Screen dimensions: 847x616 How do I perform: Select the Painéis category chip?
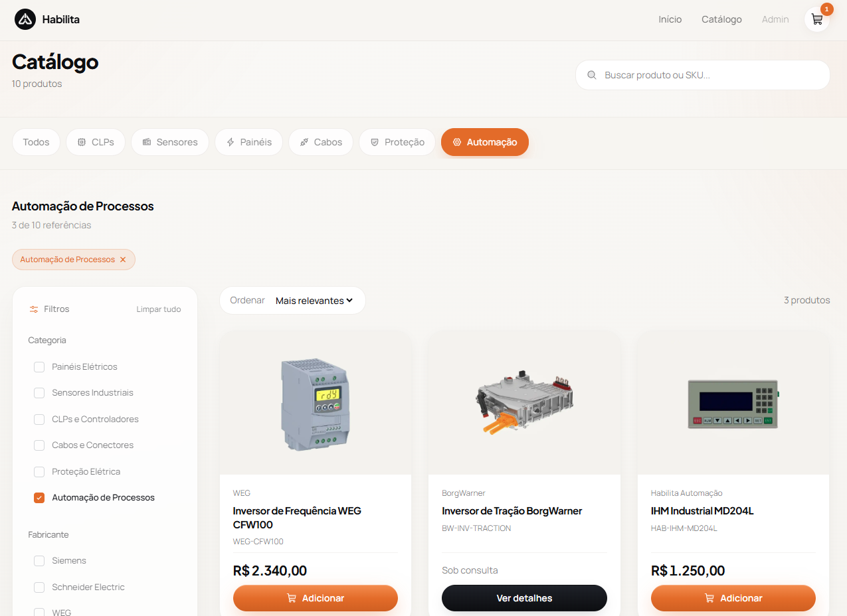click(x=249, y=142)
